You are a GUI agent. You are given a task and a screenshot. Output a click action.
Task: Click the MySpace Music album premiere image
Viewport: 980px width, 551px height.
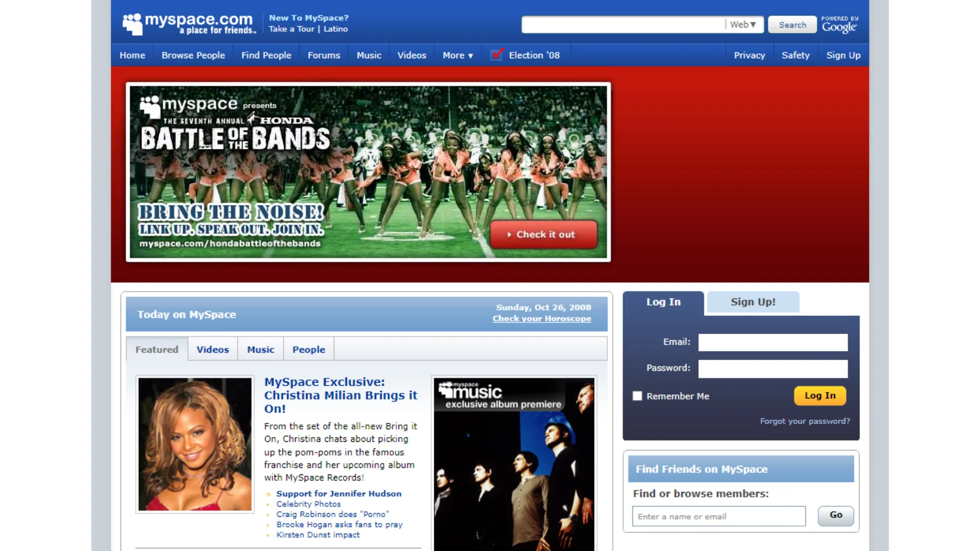[514, 464]
